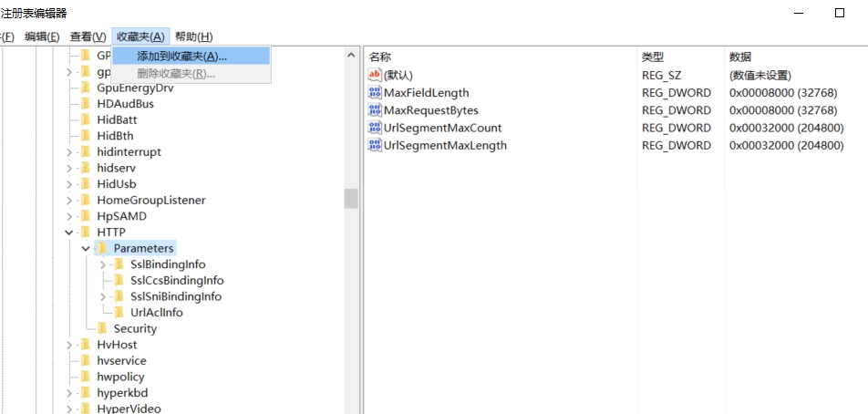Select the UrlAclInfo registry key
Image resolution: width=868 pixels, height=414 pixels.
(156, 313)
